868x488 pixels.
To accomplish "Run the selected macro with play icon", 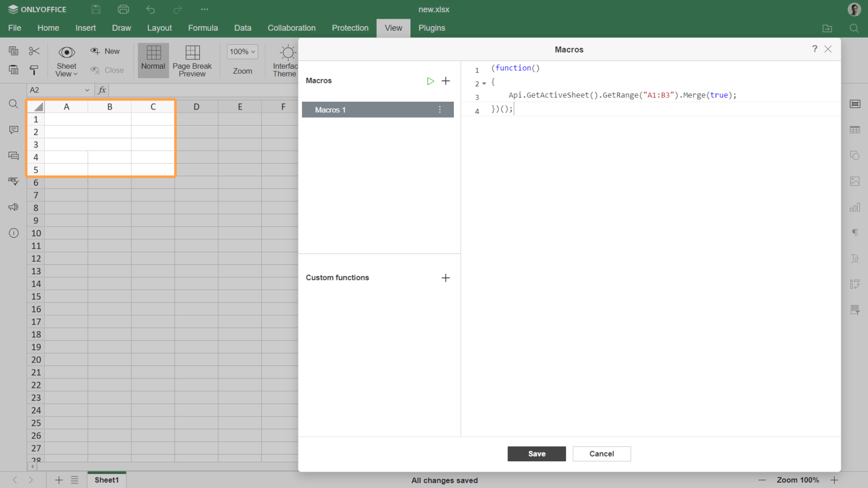I will [430, 81].
